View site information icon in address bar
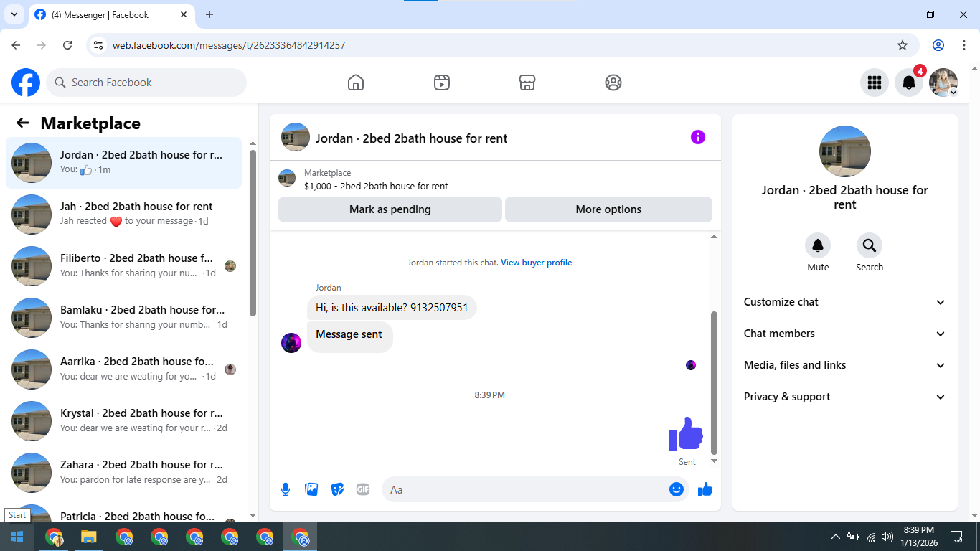Viewport: 980px width, 551px height. point(99,45)
